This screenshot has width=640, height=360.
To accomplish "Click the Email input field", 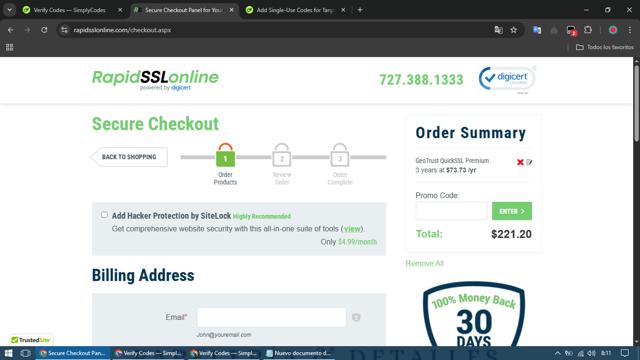I will click(271, 317).
